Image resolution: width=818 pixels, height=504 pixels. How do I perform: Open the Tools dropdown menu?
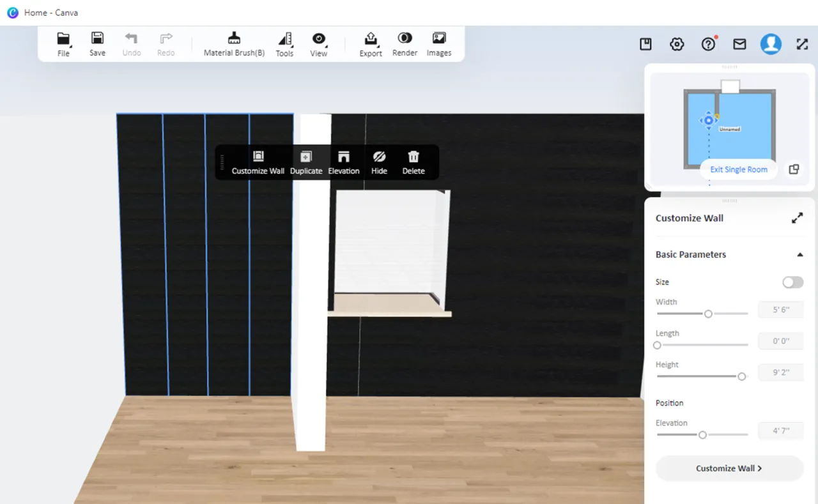point(284,44)
